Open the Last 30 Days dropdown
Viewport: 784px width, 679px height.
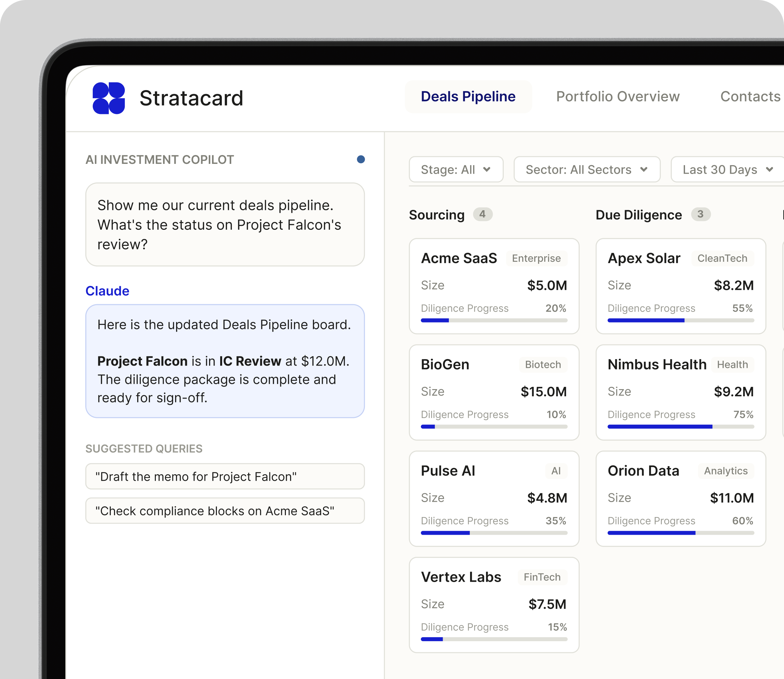(x=727, y=169)
